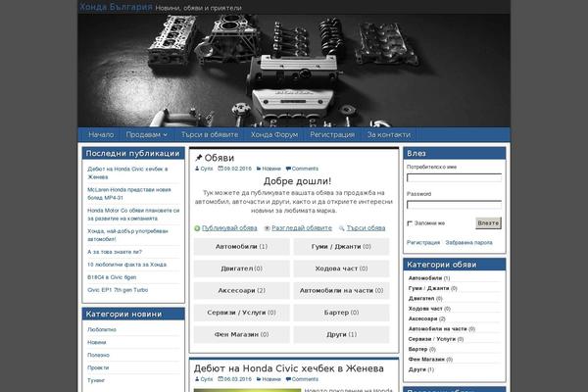Open Любопитно news category
The image size is (588, 392).
pos(102,329)
